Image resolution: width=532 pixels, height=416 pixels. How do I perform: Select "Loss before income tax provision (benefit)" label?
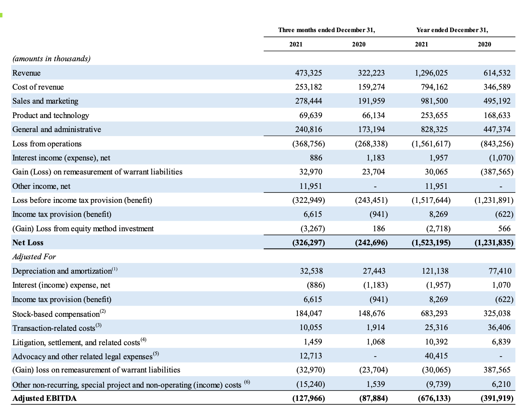[82, 200]
